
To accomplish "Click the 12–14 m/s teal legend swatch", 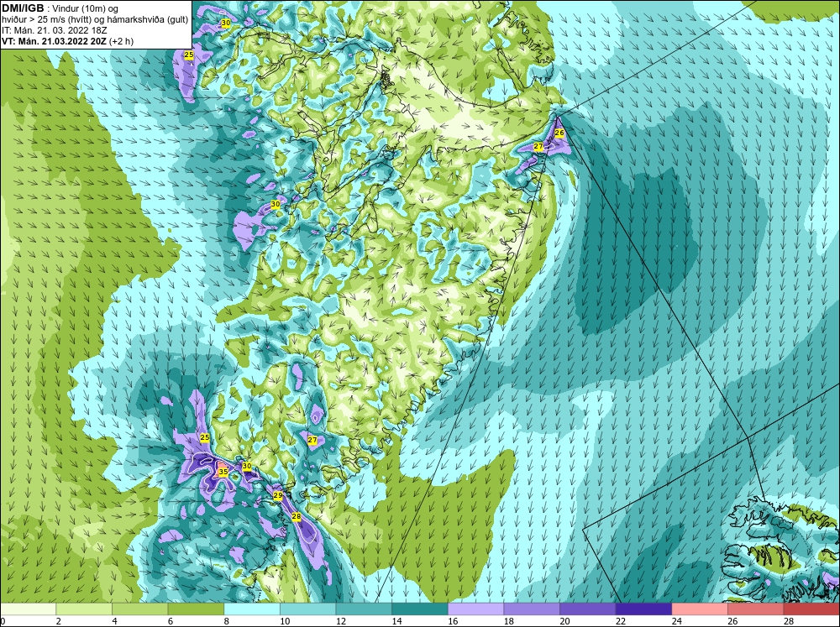I will point(364,609).
